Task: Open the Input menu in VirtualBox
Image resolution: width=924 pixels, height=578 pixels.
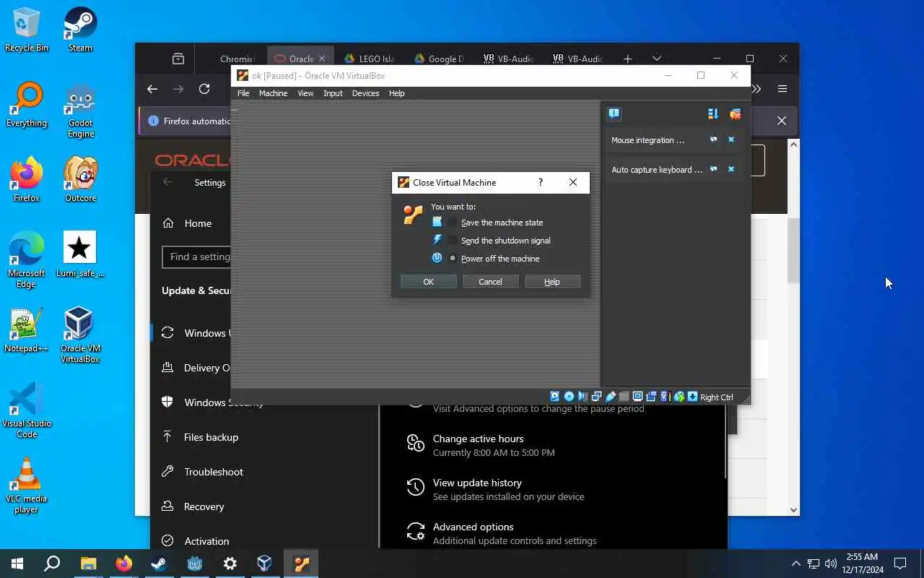Action: click(x=333, y=93)
